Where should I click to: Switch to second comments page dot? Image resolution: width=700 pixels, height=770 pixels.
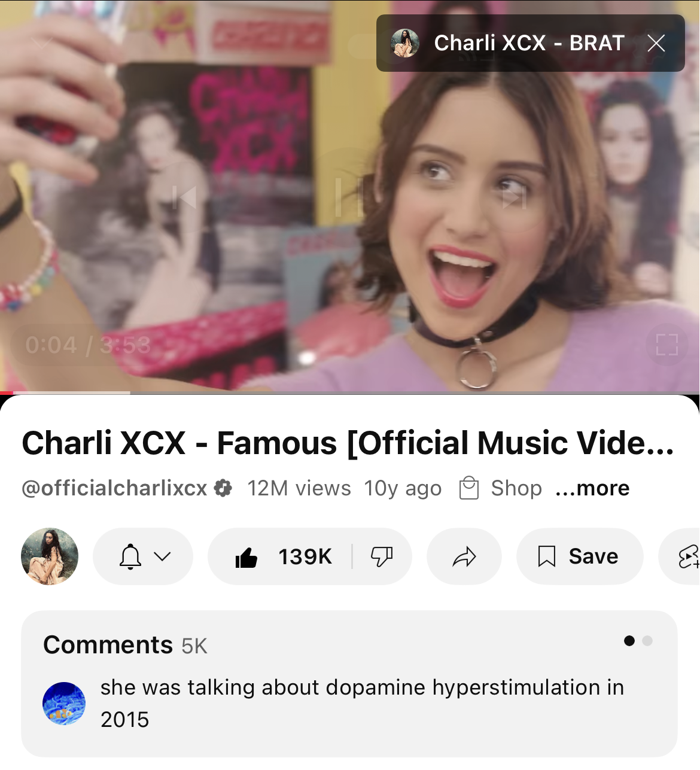[x=647, y=641]
